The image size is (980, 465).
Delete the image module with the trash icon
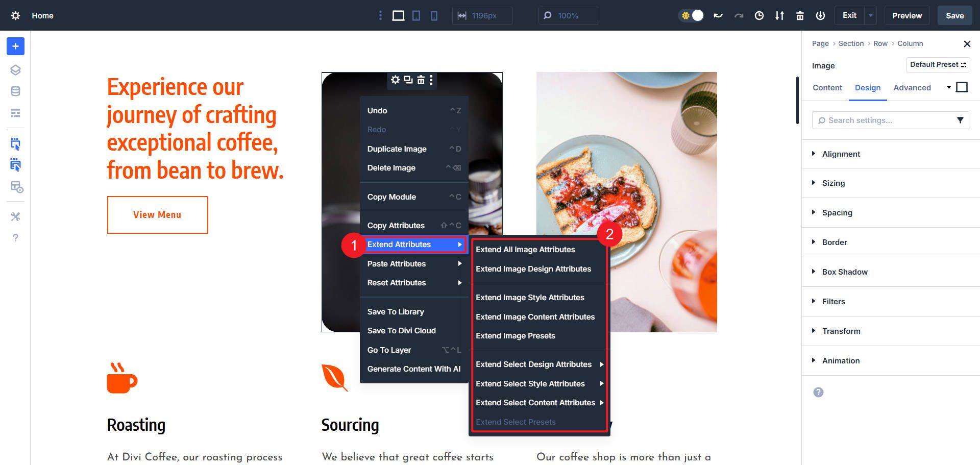point(420,80)
